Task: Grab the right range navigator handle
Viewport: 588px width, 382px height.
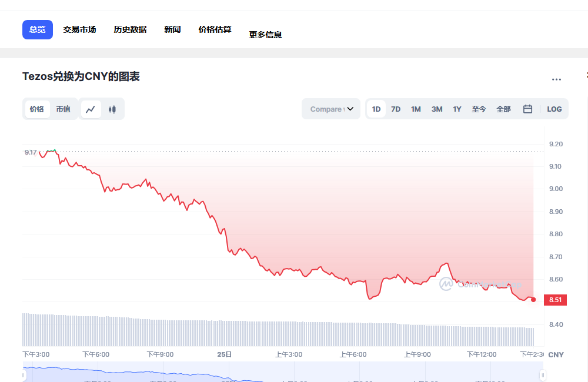Action: (543, 375)
